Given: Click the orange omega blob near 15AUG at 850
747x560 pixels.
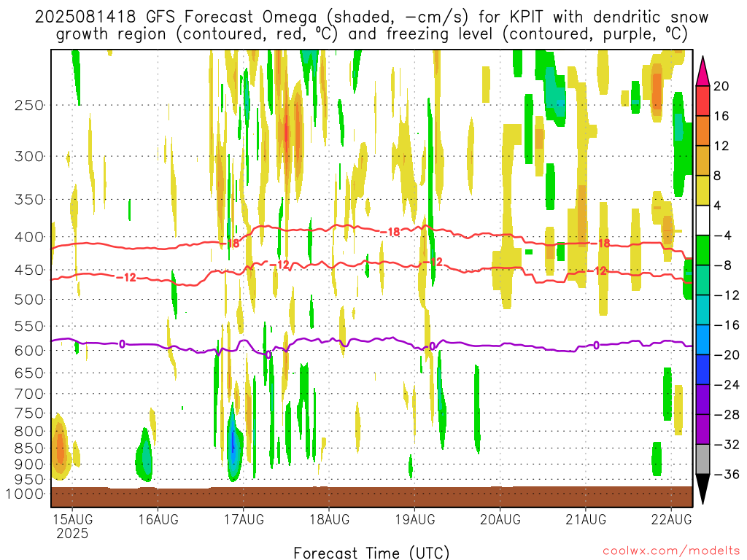Looking at the screenshot, I should [x=60, y=448].
